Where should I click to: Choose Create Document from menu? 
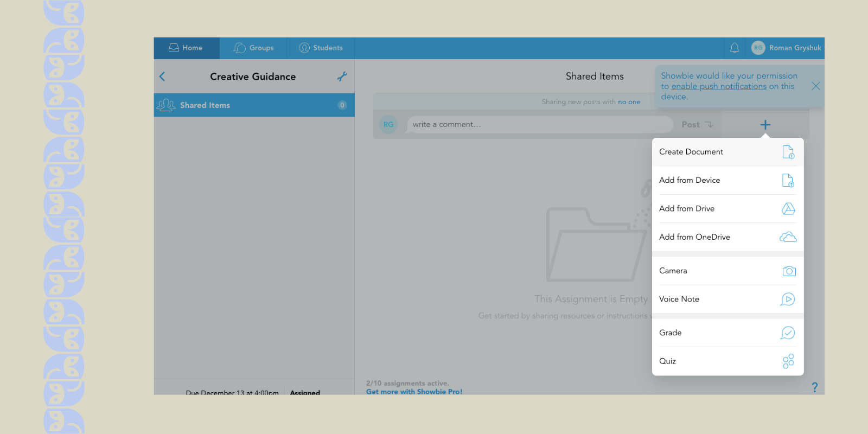(727, 152)
